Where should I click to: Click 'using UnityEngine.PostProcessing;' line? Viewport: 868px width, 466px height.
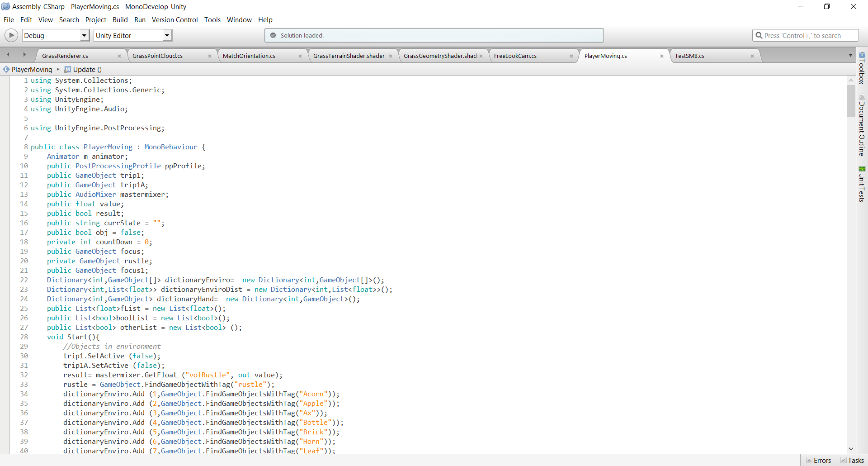(98, 128)
